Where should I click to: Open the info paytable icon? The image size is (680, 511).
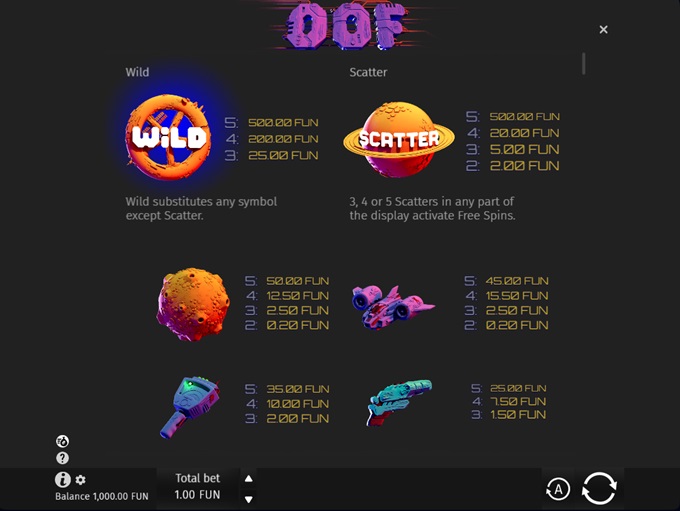pos(62,479)
